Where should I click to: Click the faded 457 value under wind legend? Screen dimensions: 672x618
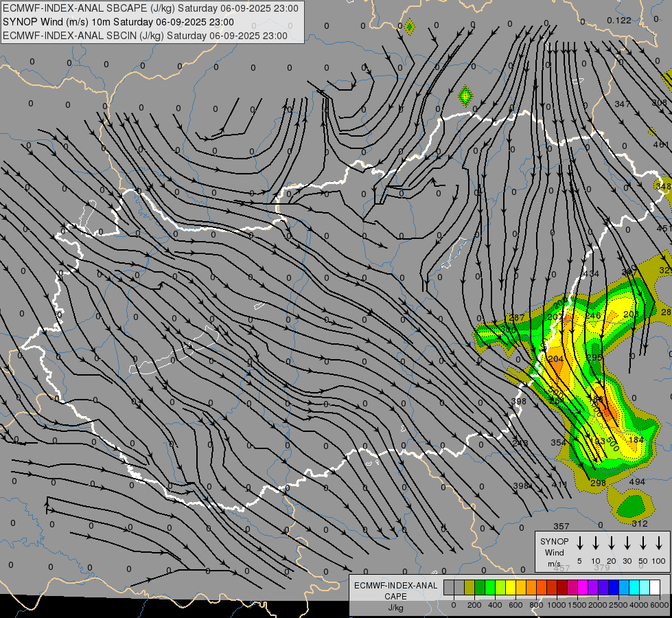562,569
